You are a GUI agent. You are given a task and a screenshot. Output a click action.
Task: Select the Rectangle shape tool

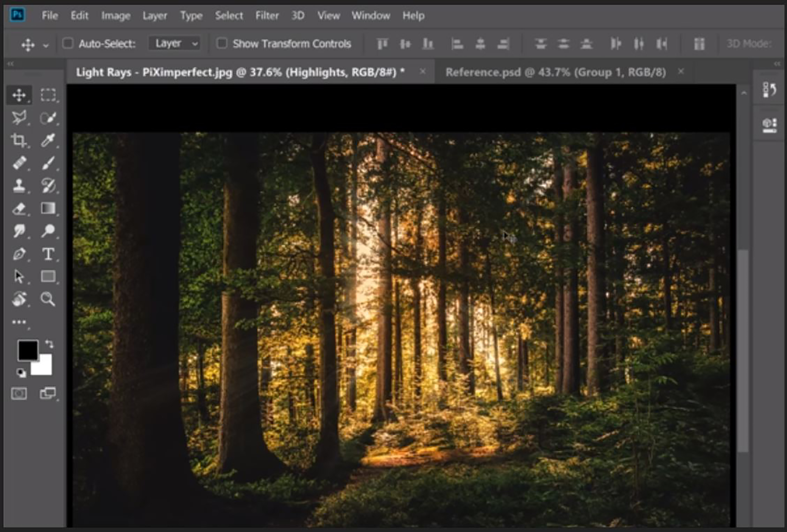48,277
